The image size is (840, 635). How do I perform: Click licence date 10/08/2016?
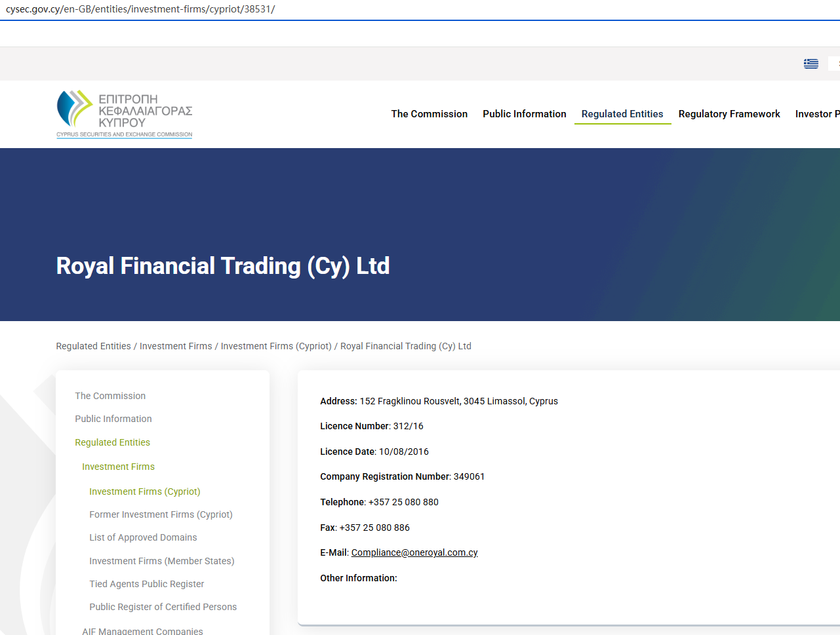[404, 452]
